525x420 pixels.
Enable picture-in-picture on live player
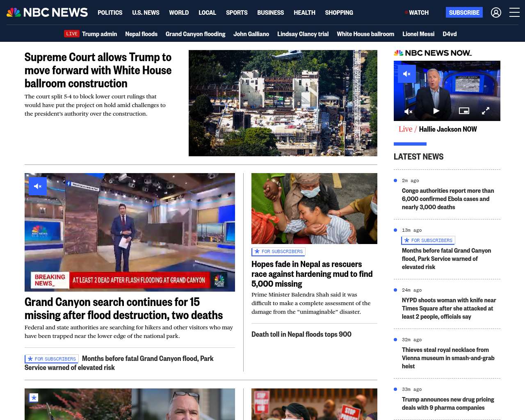pyautogui.click(x=464, y=111)
